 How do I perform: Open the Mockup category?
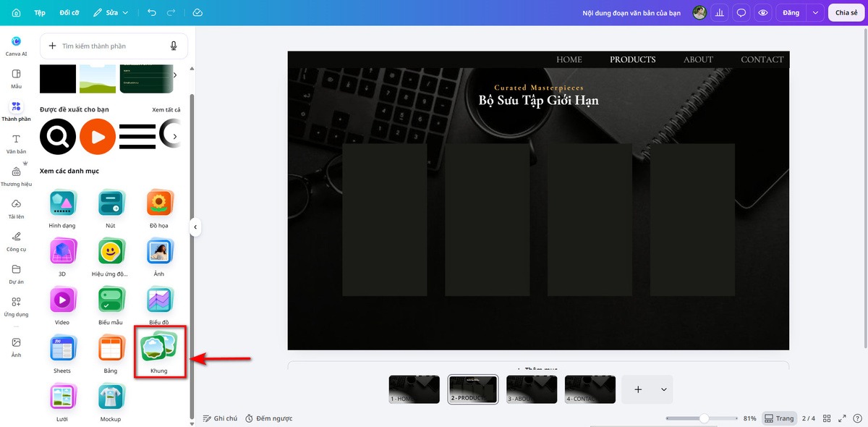(x=111, y=402)
